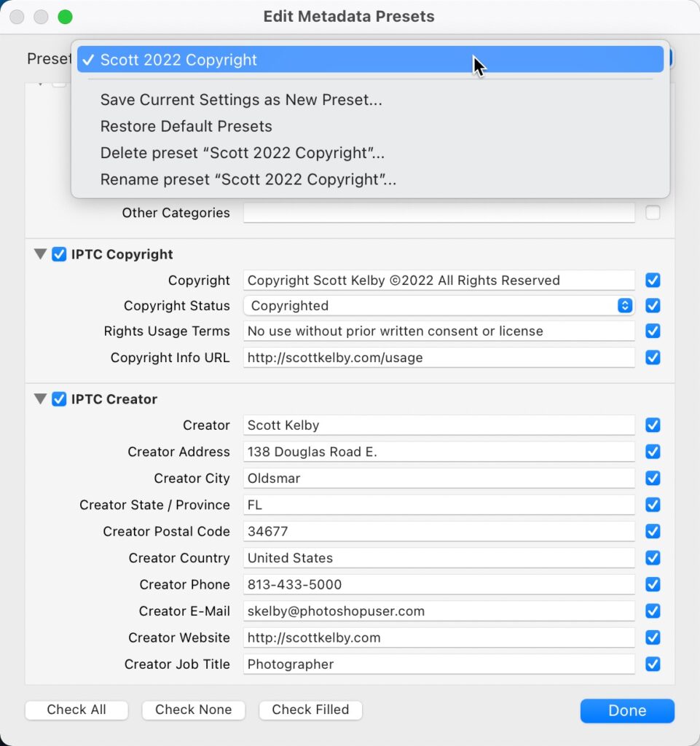700x746 pixels.
Task: Uncheck the Copyright Status checkbox
Action: 653,305
